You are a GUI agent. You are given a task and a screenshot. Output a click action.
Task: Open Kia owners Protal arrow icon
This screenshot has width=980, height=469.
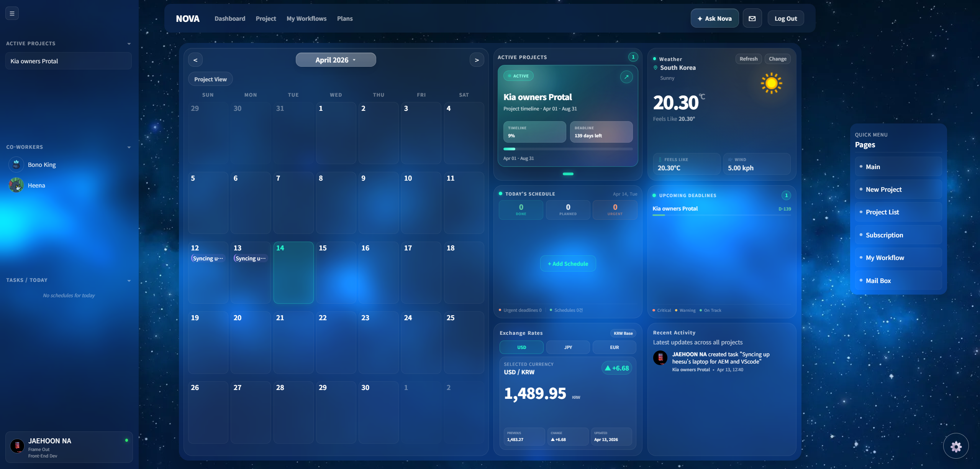(626, 77)
